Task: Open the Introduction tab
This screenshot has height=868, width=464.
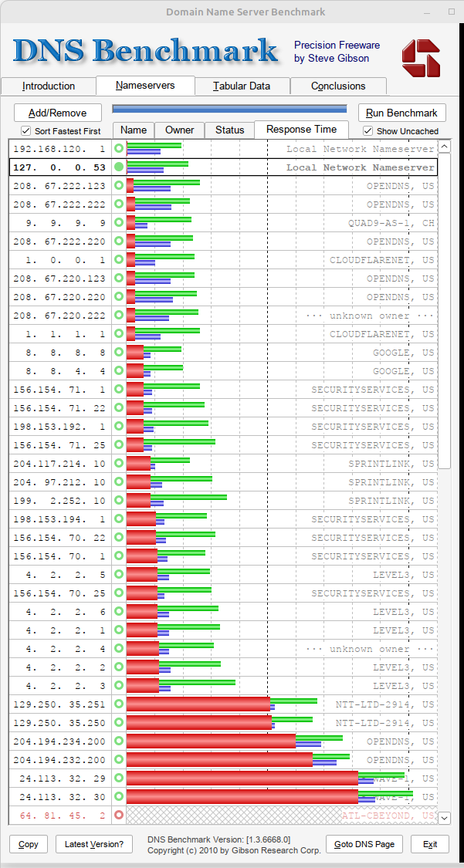Action: [x=48, y=86]
